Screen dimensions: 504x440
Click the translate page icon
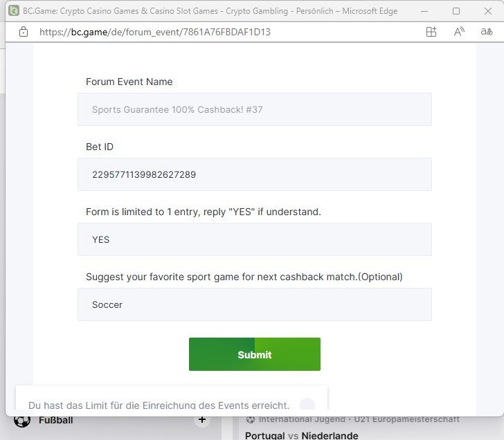point(486,31)
